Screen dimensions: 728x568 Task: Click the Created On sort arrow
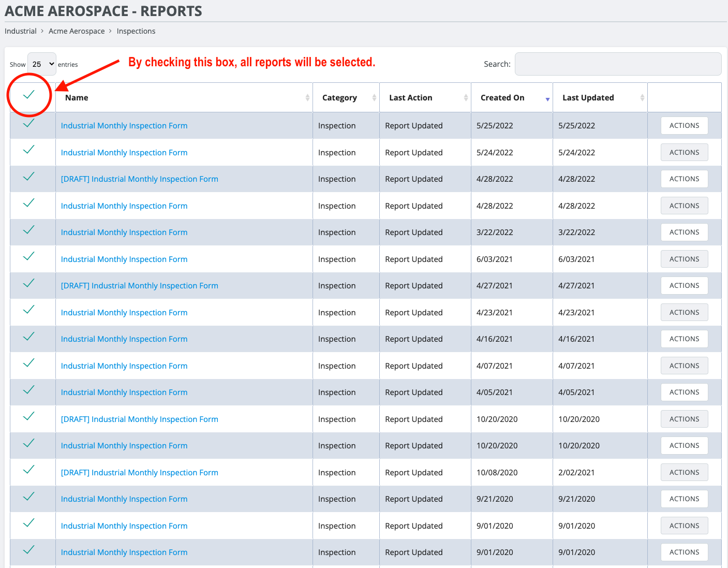[547, 99]
